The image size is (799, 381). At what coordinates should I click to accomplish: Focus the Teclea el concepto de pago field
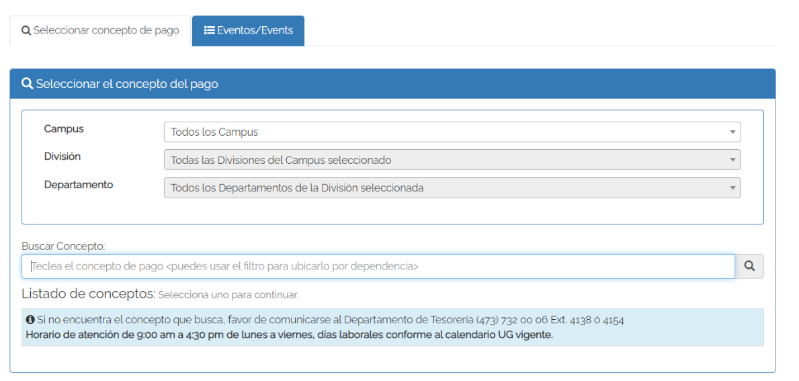[378, 266]
